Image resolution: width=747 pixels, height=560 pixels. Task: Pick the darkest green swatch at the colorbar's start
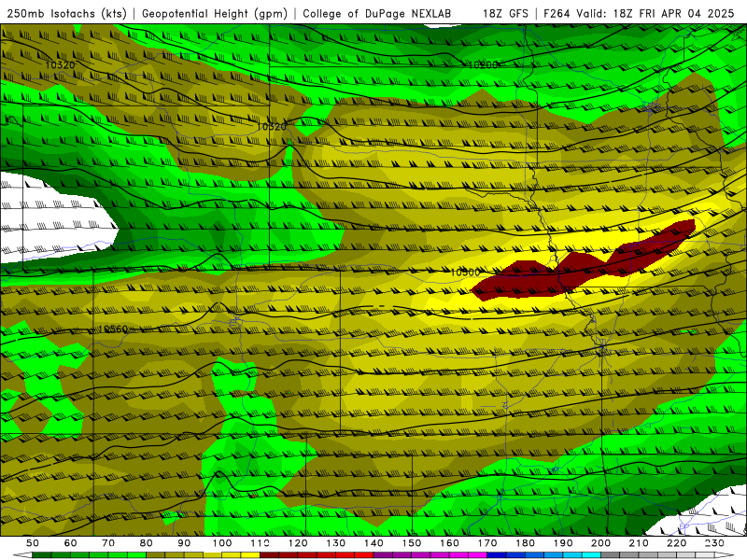pyautogui.click(x=42, y=555)
